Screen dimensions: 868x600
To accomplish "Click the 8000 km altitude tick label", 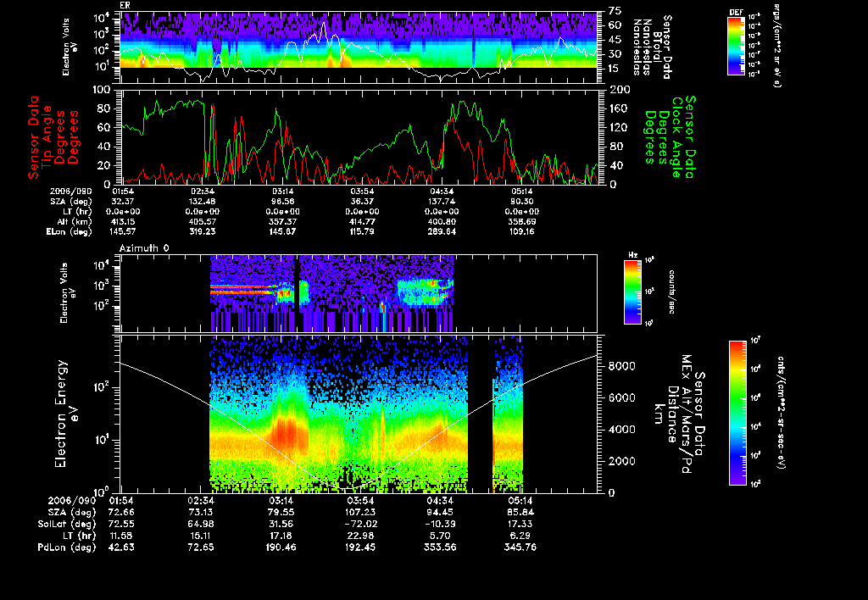I will (622, 366).
